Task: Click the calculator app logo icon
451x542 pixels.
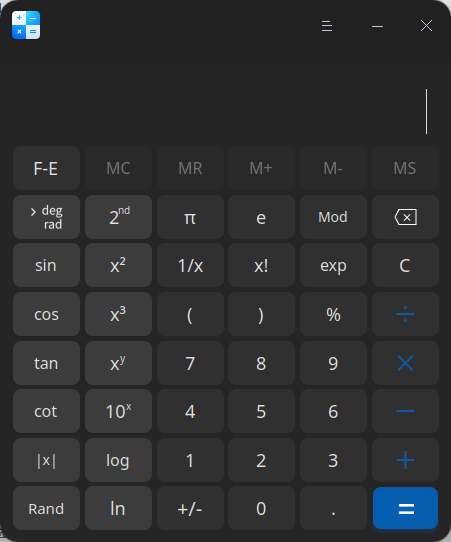Action: pyautogui.click(x=26, y=25)
